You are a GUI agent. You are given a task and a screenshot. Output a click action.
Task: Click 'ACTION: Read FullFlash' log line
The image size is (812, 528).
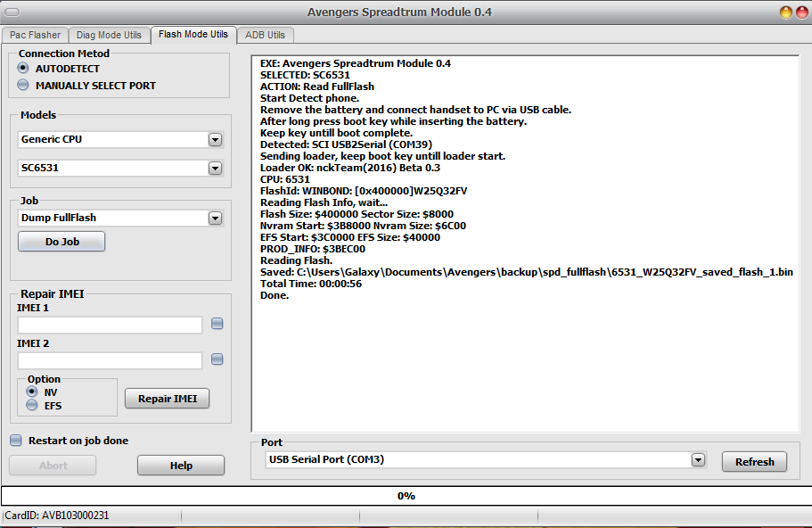coord(317,87)
